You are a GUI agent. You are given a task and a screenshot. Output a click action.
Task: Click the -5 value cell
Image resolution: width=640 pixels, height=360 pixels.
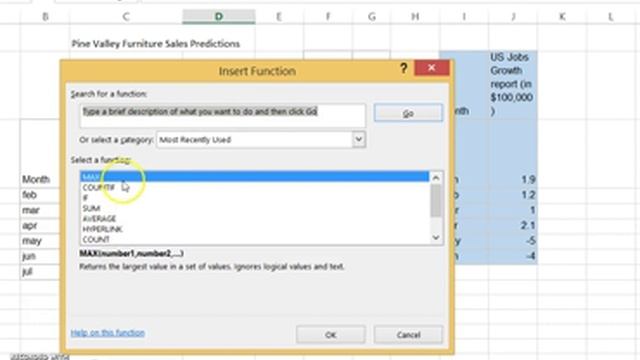[x=513, y=241]
